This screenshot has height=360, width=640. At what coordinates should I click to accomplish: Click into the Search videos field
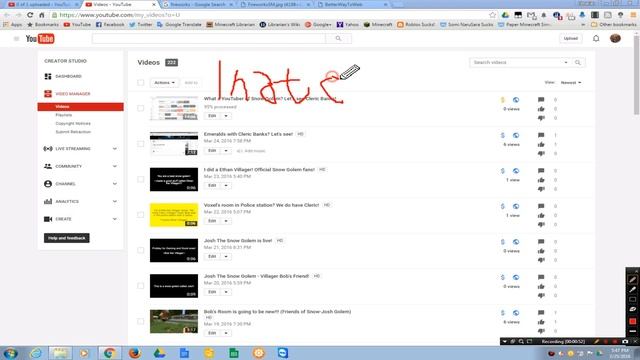pos(516,62)
